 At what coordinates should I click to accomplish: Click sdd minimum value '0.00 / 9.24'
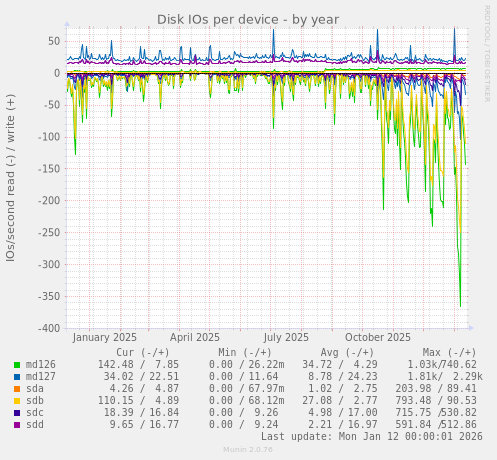click(244, 425)
